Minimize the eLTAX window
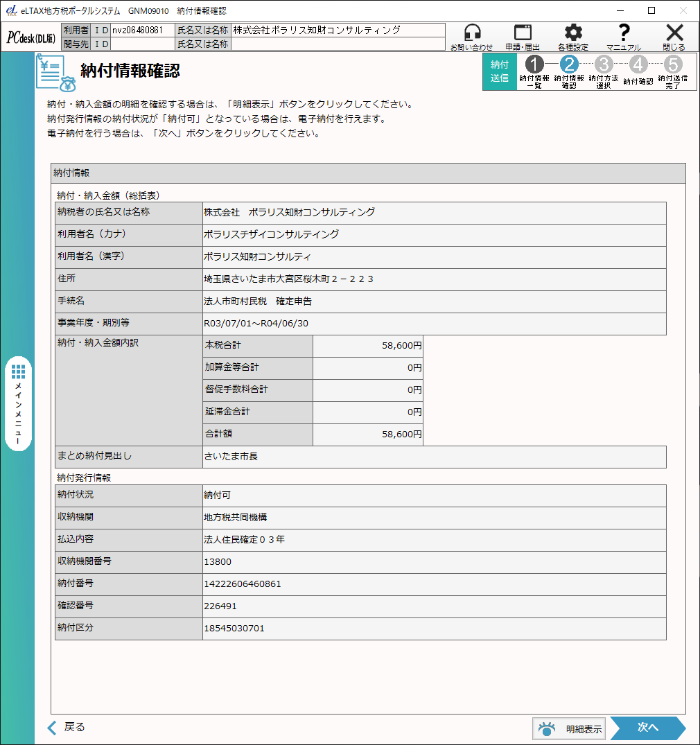This screenshot has height=745, width=700. point(620,10)
